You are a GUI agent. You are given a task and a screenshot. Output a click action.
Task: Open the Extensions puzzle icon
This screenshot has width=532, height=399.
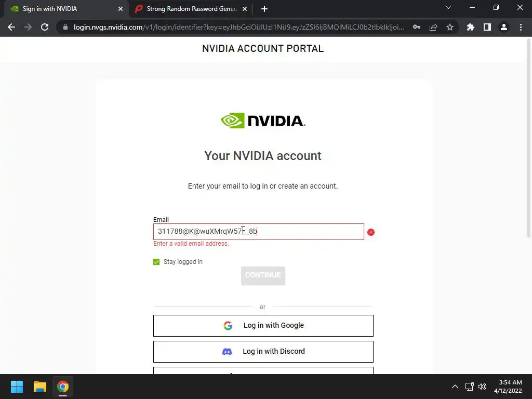coord(471,27)
